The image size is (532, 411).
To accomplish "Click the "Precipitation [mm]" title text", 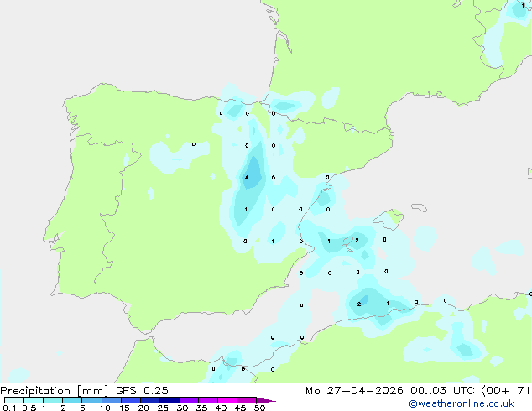I will pyautogui.click(x=55, y=391).
